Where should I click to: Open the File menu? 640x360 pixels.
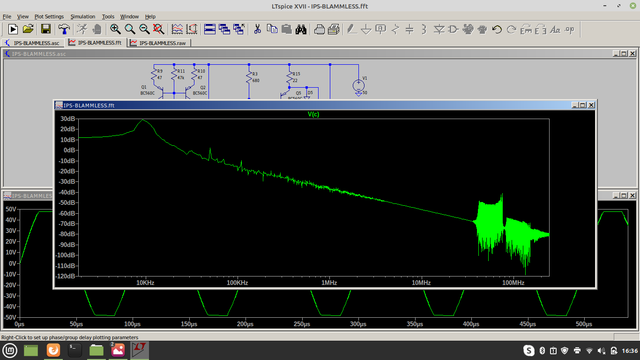pyautogui.click(x=7, y=16)
